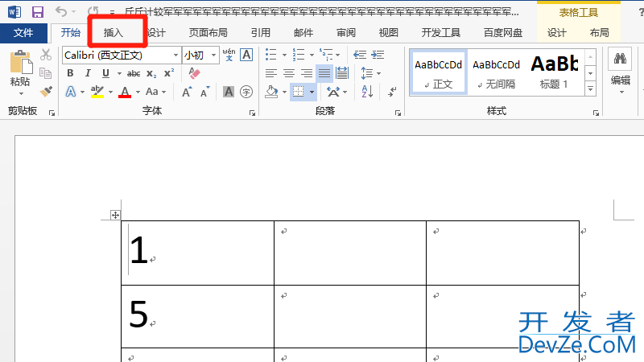The height and width of the screenshot is (362, 644).
Task: Expand the styles gallery more arrow
Action: tap(590, 88)
